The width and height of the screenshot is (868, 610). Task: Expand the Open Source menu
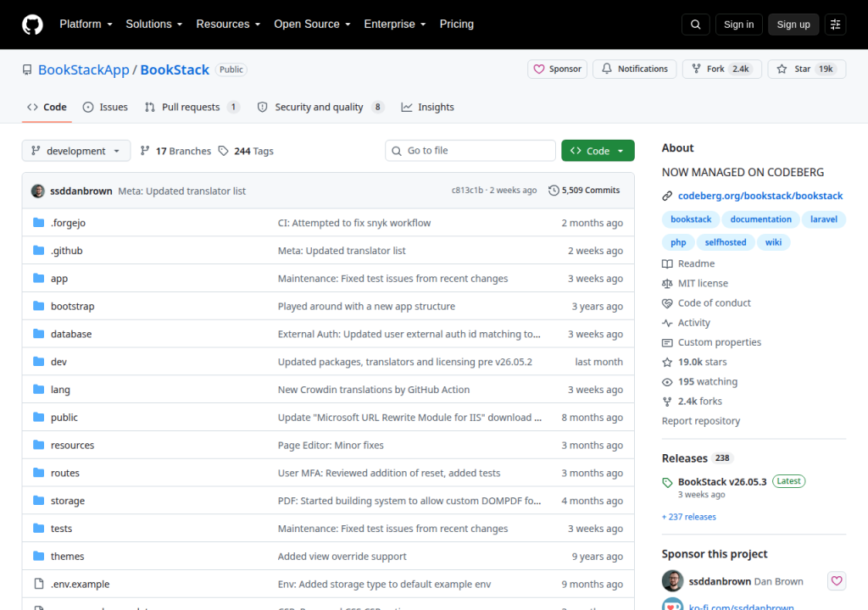tap(312, 25)
